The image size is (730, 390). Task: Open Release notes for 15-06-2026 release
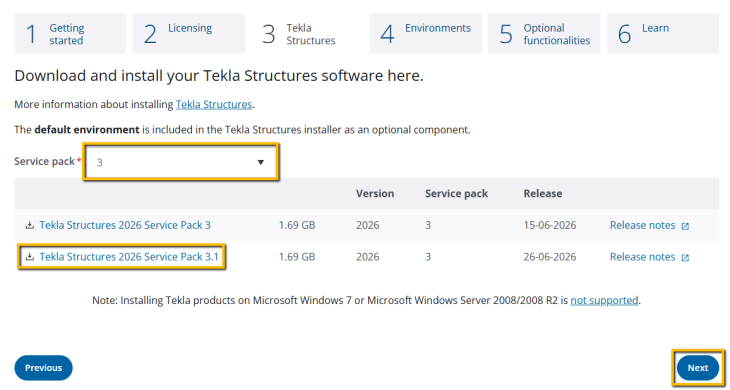pyautogui.click(x=642, y=225)
